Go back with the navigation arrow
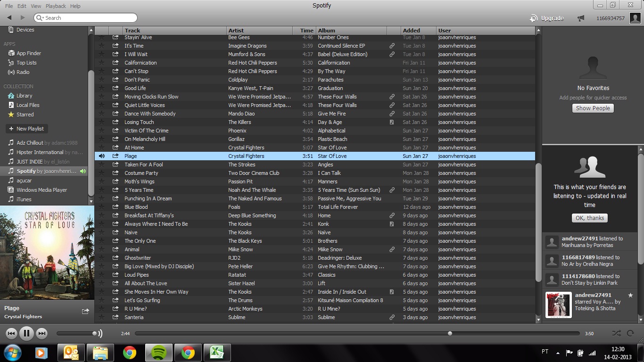644x362 pixels. tap(9, 18)
